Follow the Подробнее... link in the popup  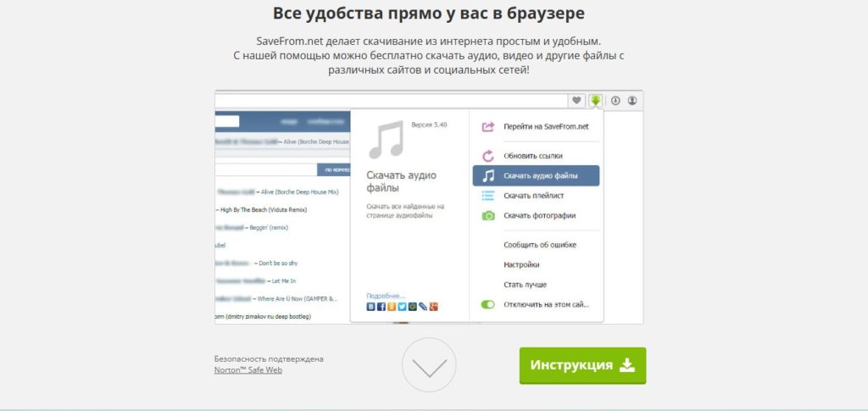click(386, 296)
